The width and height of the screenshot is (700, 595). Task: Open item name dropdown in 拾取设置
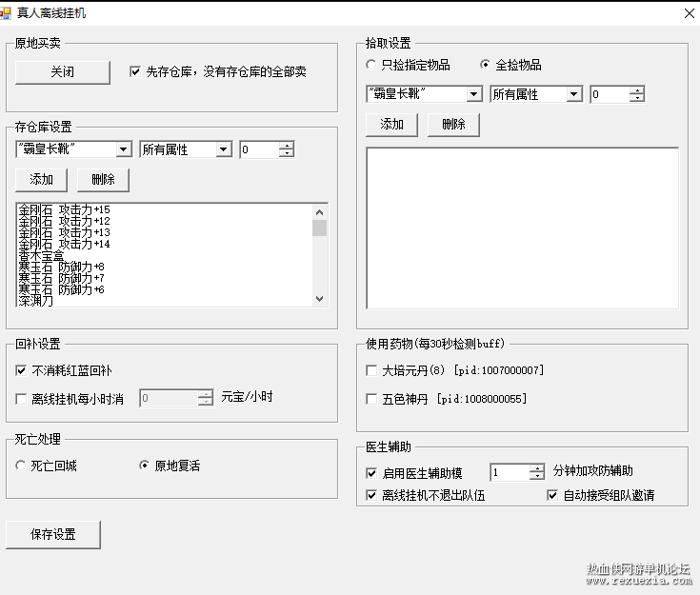coord(473,94)
